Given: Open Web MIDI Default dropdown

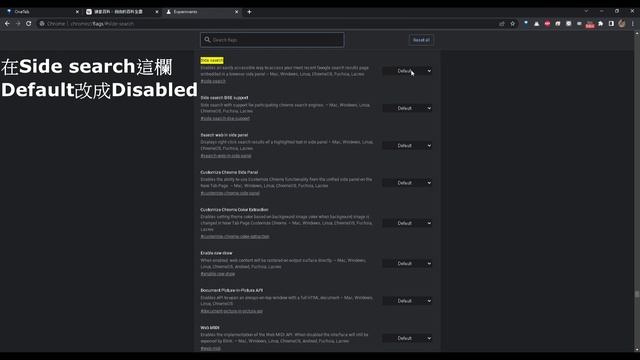Looking at the screenshot, I should click(407, 338).
